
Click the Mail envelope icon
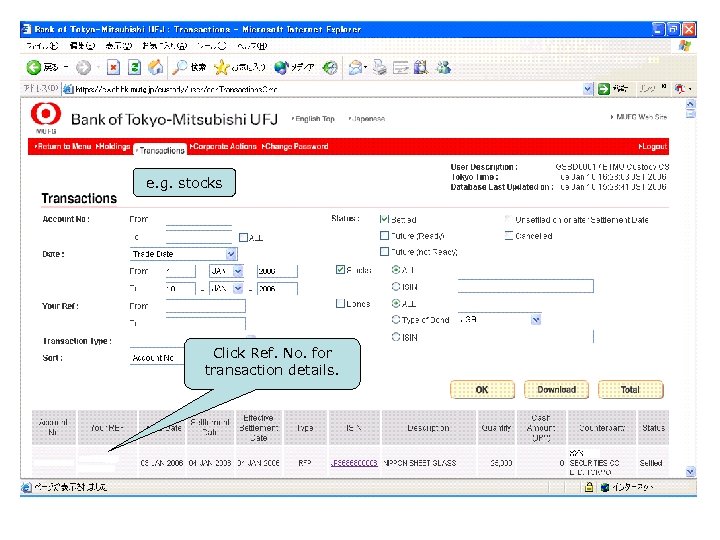click(355, 68)
